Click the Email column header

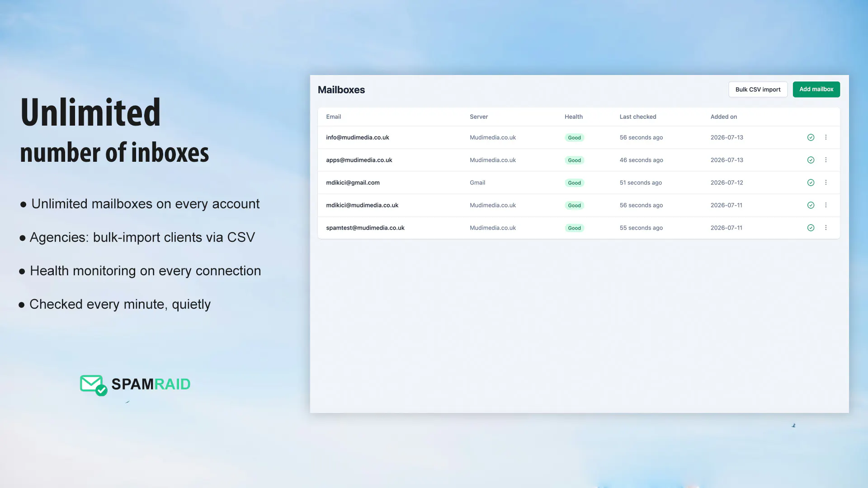point(334,117)
